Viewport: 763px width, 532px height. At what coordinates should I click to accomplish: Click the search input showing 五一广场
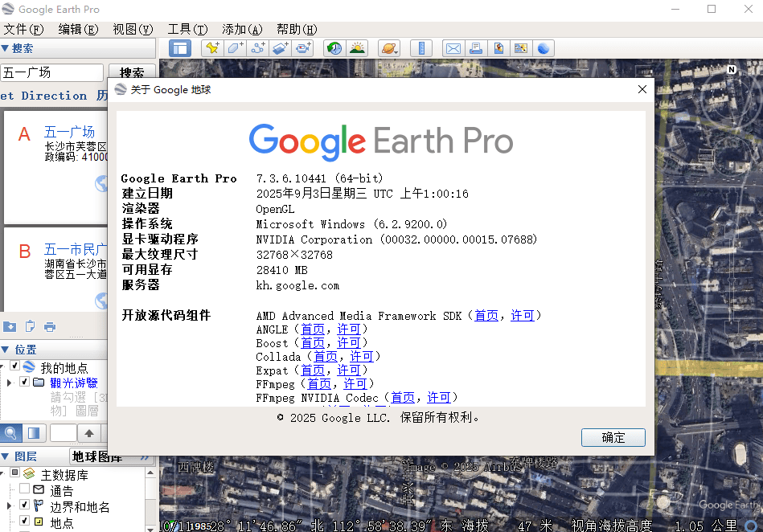(x=51, y=72)
